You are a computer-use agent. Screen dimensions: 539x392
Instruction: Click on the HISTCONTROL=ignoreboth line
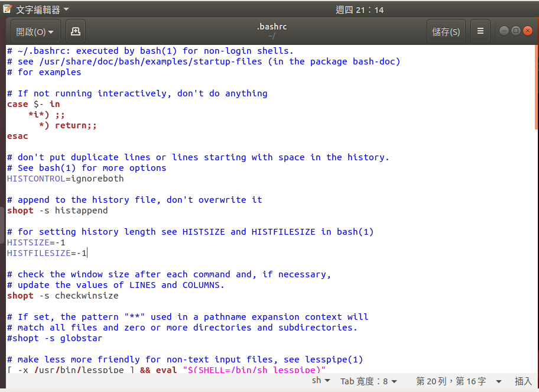tap(66, 179)
